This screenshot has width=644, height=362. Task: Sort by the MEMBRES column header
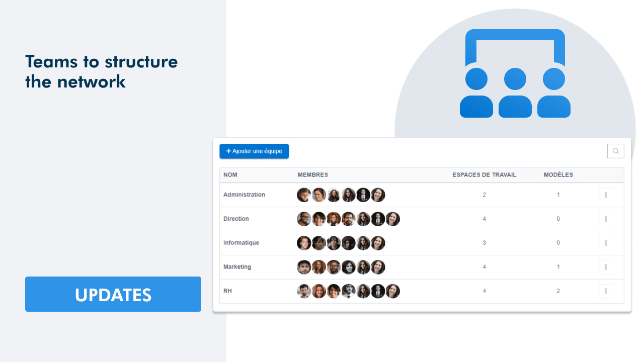[x=313, y=174]
